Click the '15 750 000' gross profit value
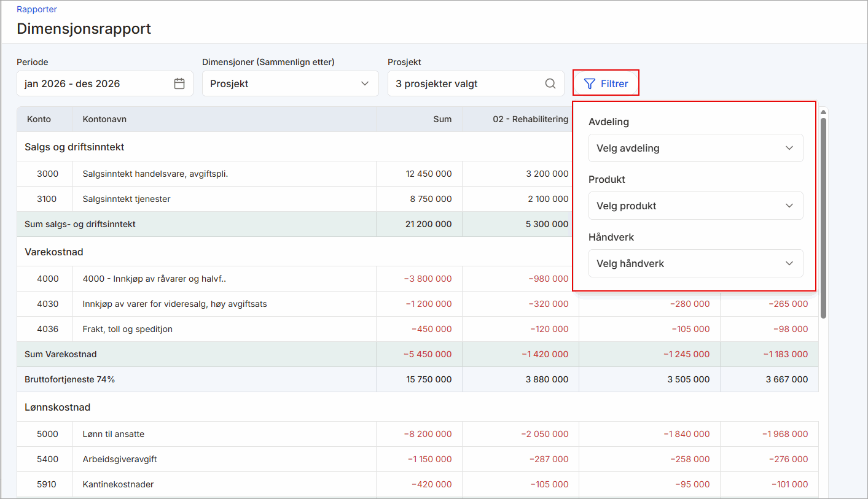868x499 pixels. 429,379
